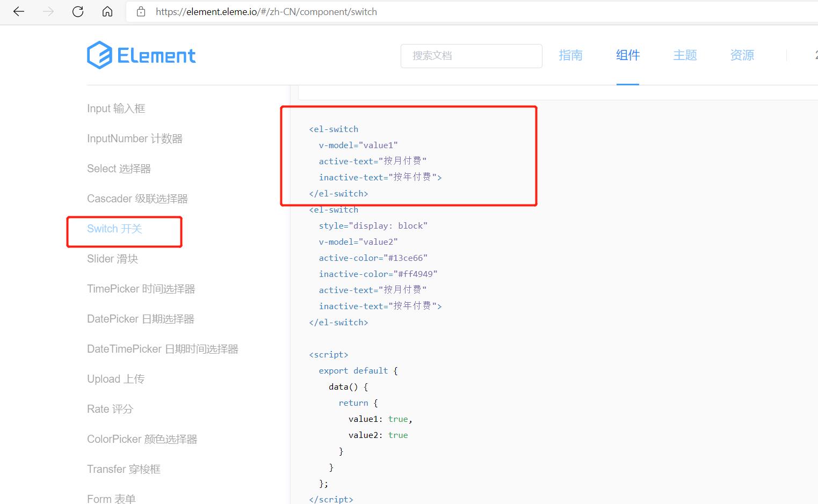Click the padlock site info icon

[141, 11]
